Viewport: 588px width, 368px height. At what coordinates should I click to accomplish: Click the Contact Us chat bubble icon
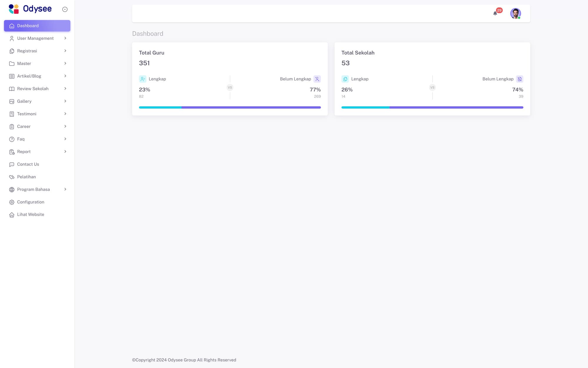(11, 164)
